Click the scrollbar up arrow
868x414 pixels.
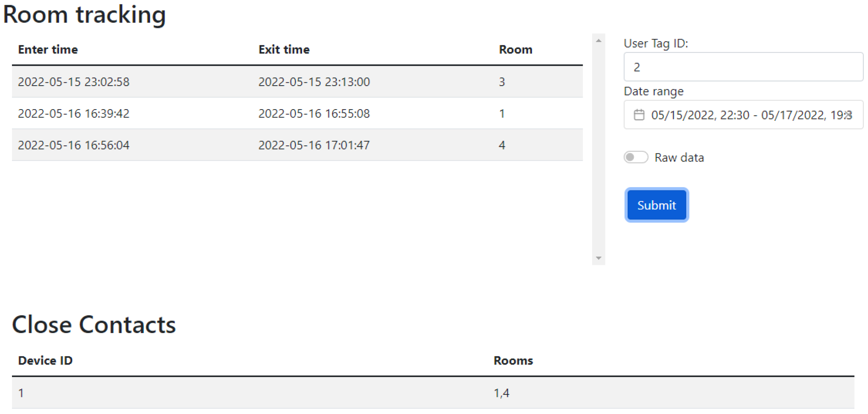[598, 41]
